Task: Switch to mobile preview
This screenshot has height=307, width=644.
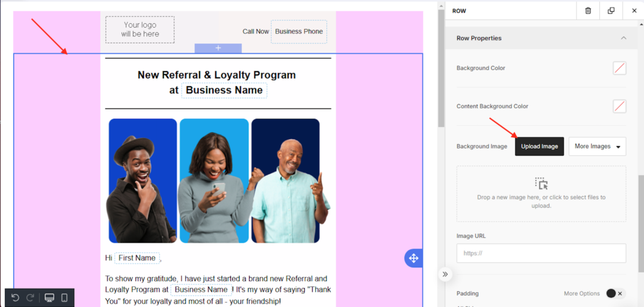Action: [x=64, y=298]
